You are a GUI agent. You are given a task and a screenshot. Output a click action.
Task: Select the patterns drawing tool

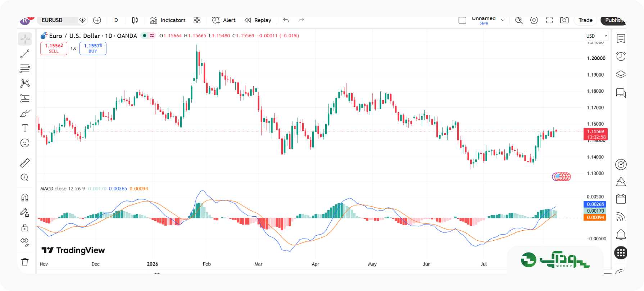25,83
